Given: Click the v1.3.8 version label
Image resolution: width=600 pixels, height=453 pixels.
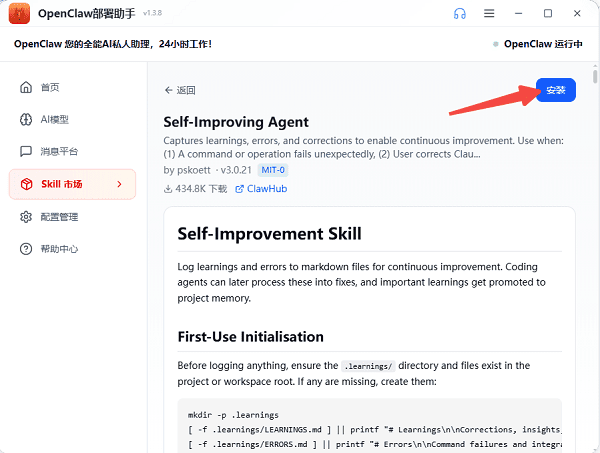Looking at the screenshot, I should (152, 13).
